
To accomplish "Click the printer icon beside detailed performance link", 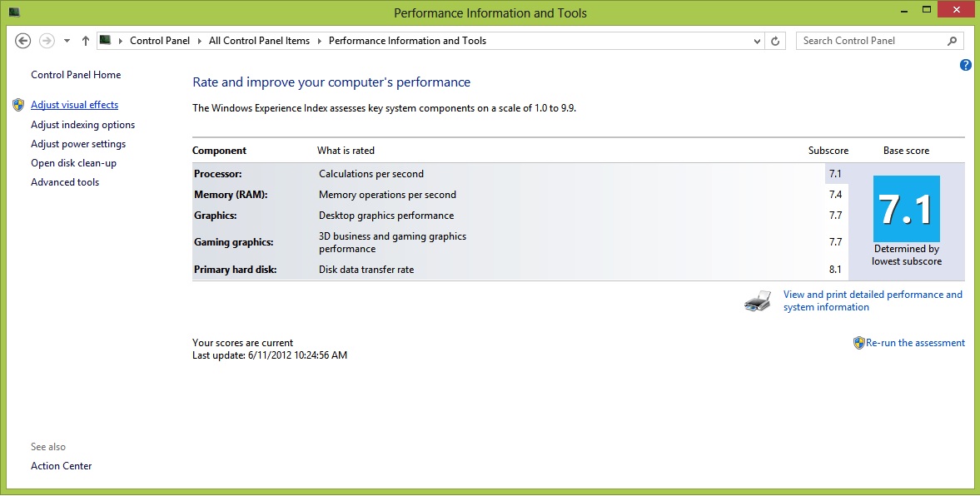I will click(x=759, y=301).
